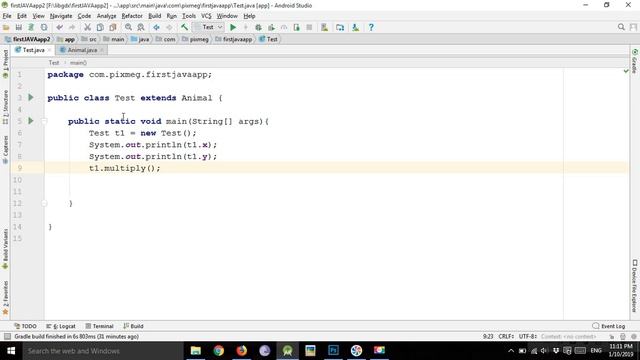Image resolution: width=640 pixels, height=360 pixels.
Task: Click the Find magnifier icon
Action: [128, 27]
